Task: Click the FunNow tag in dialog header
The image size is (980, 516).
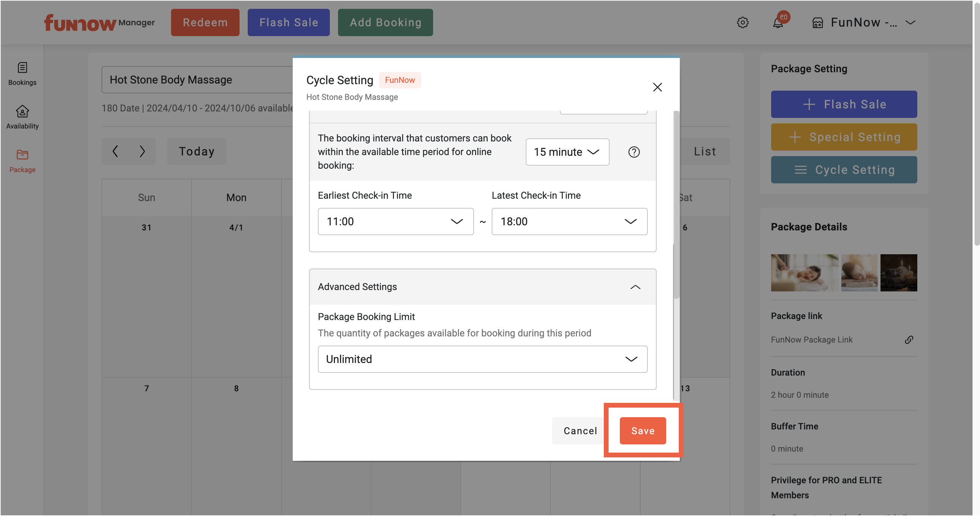Action: pos(399,80)
